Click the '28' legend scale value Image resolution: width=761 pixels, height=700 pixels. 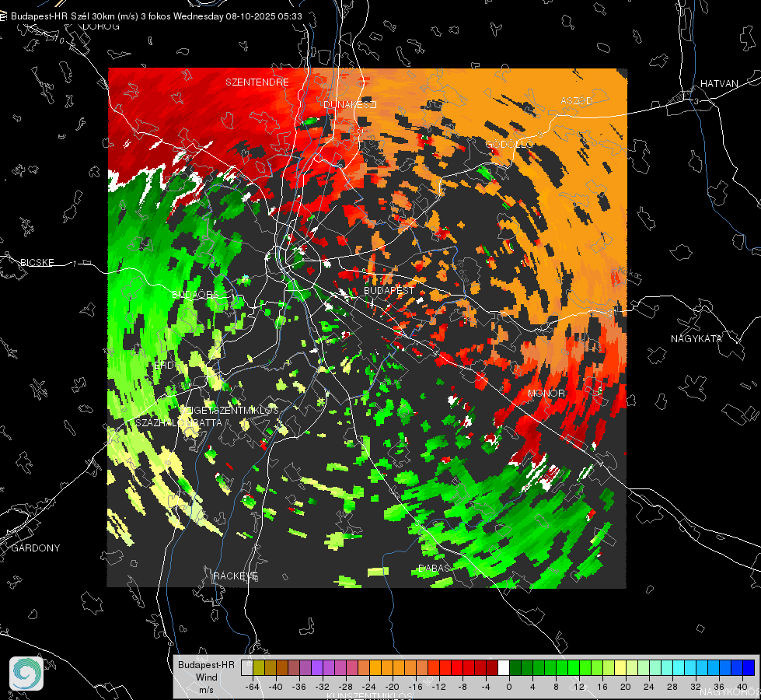(x=672, y=687)
